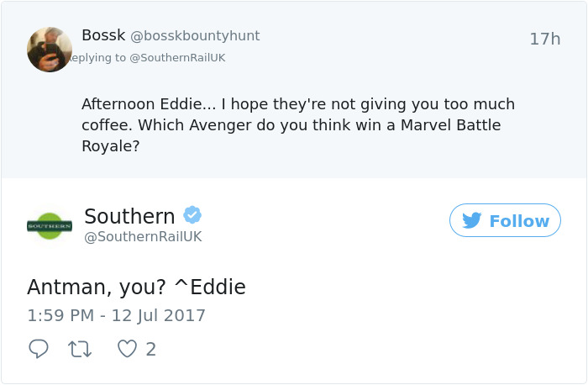Screen dimensions: 588x385
Task: Click the reply speech bubble icon
Action: [39, 349]
